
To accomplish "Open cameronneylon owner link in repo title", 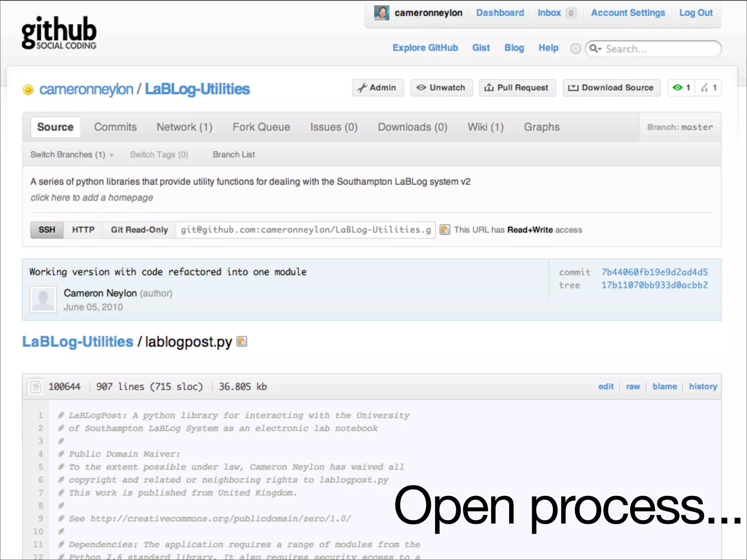I will [86, 89].
